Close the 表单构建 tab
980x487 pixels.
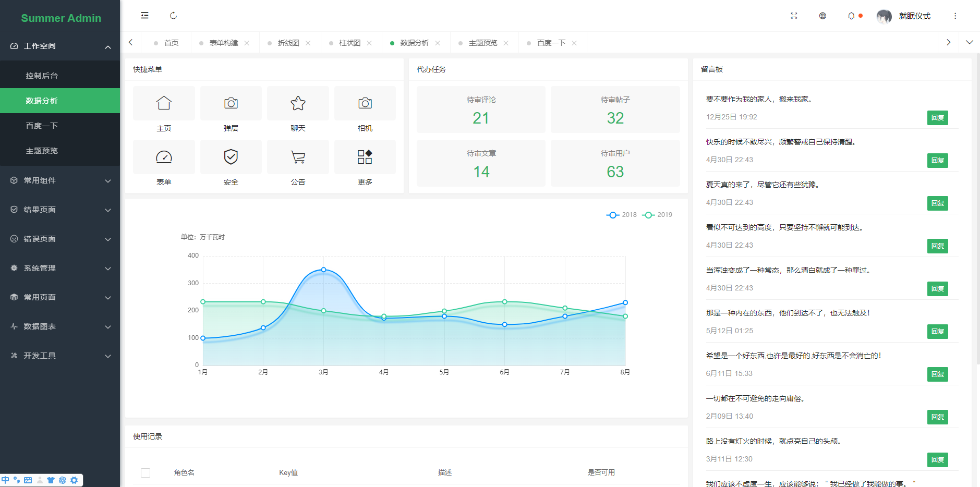(247, 43)
